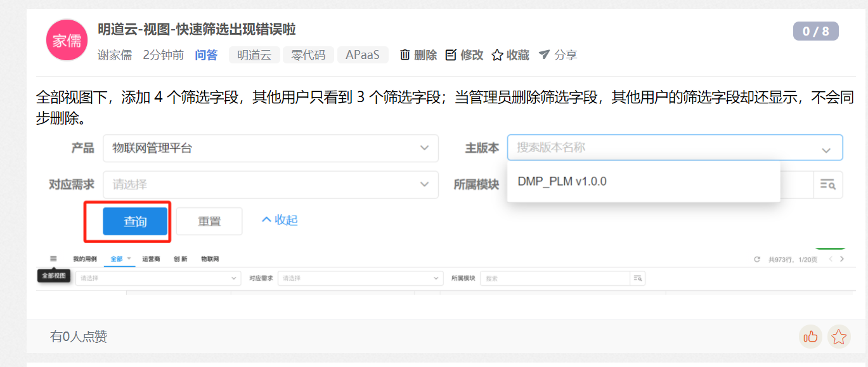
Task: Collapse the filters with 收起
Action: (279, 220)
